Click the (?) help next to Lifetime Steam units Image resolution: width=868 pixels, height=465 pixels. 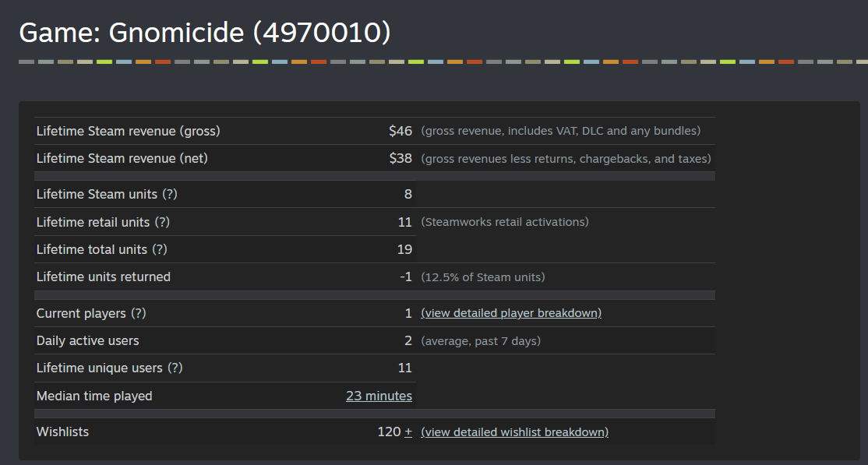tap(169, 194)
